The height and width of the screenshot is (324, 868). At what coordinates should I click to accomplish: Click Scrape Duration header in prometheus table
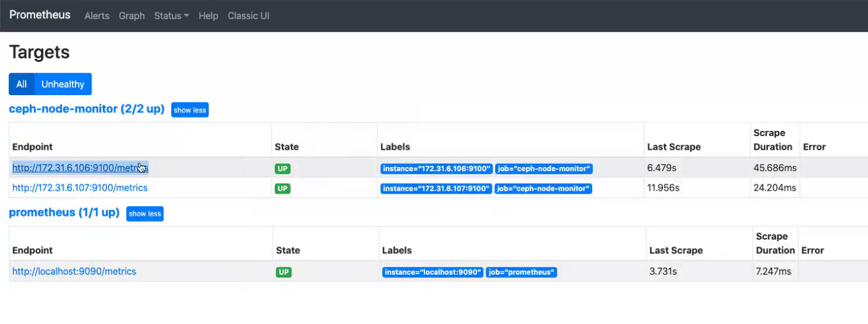(x=775, y=243)
